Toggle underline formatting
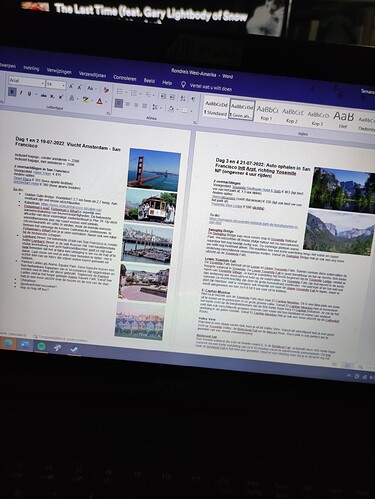The height and width of the screenshot is (499, 375). pyautogui.click(x=29, y=94)
